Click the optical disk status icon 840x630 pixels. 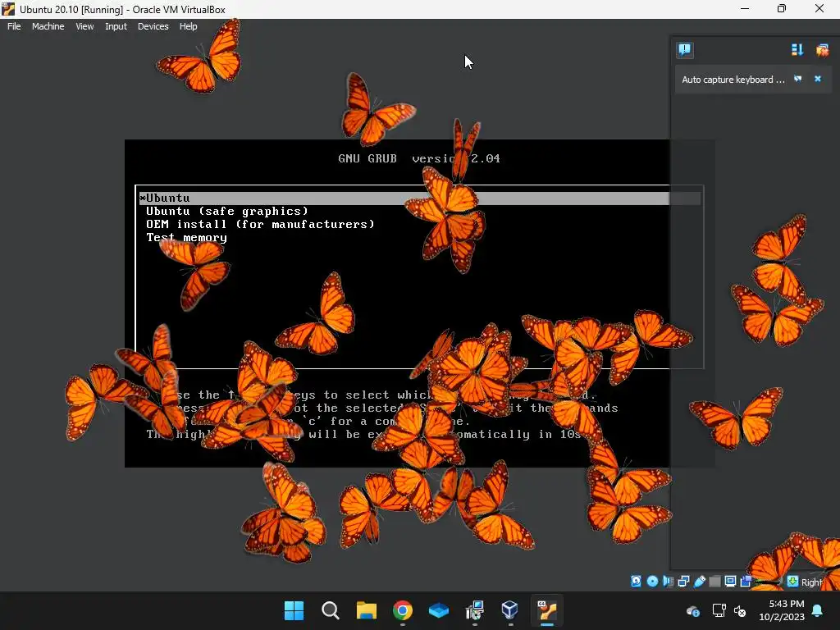[x=652, y=582]
